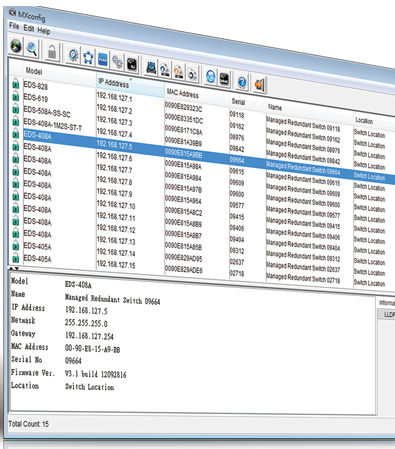Click the first black console toolbar icon
This screenshot has width=395, height=449.
point(132,64)
